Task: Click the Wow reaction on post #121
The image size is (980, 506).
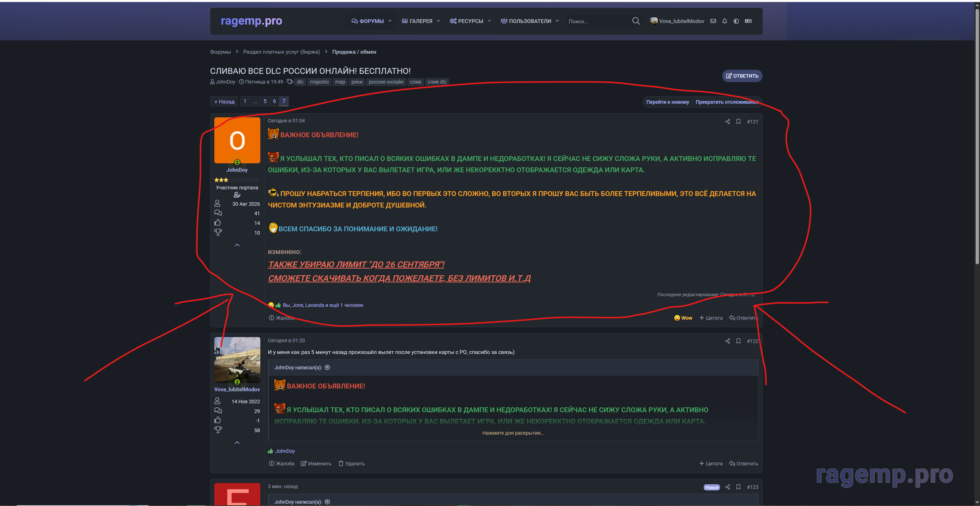Action: [683, 318]
